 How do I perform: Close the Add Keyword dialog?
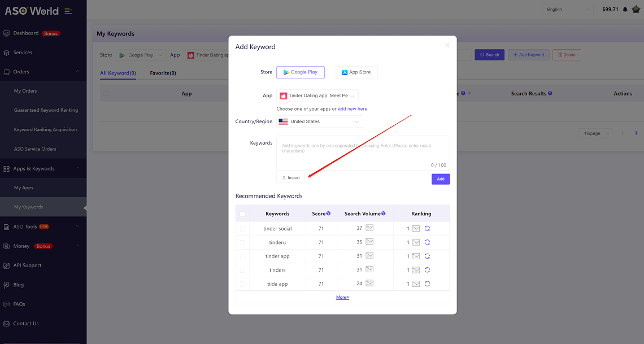coord(447,46)
